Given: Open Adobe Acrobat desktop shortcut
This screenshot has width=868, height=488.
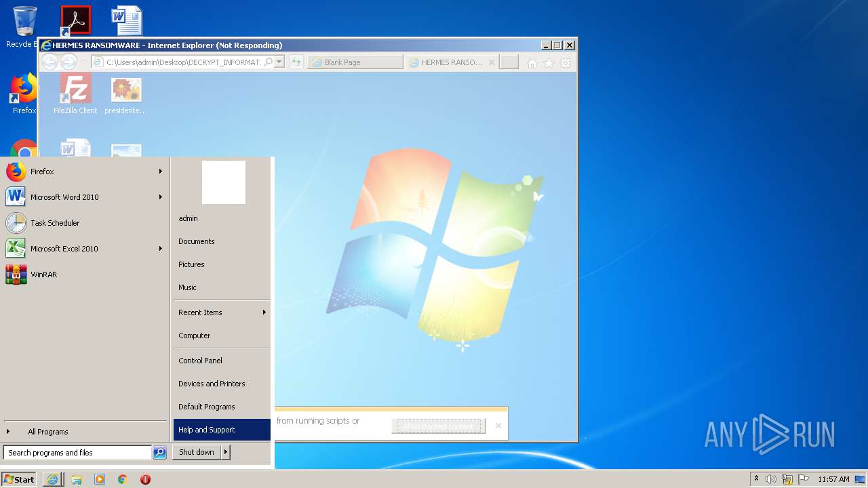Looking at the screenshot, I should 76,21.
